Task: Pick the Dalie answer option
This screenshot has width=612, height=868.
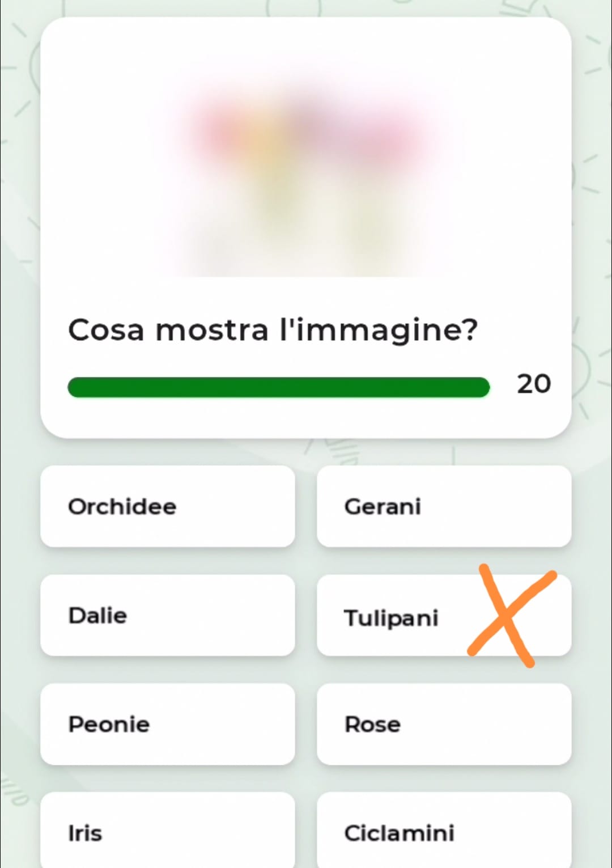Action: tap(168, 615)
